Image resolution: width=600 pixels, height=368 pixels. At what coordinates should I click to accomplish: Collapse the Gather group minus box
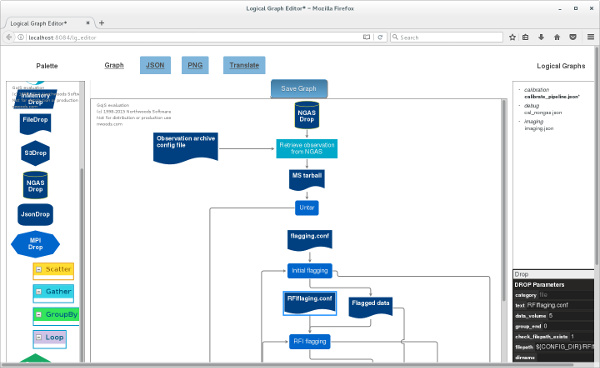39,291
